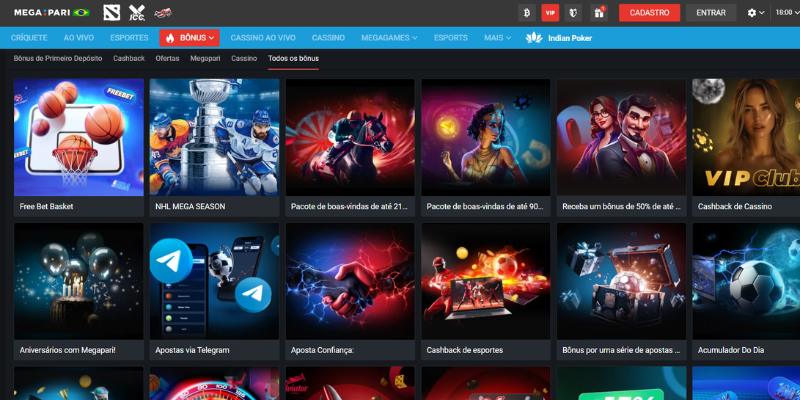Expand the MAIS menu
800x400 pixels.
coord(497,38)
